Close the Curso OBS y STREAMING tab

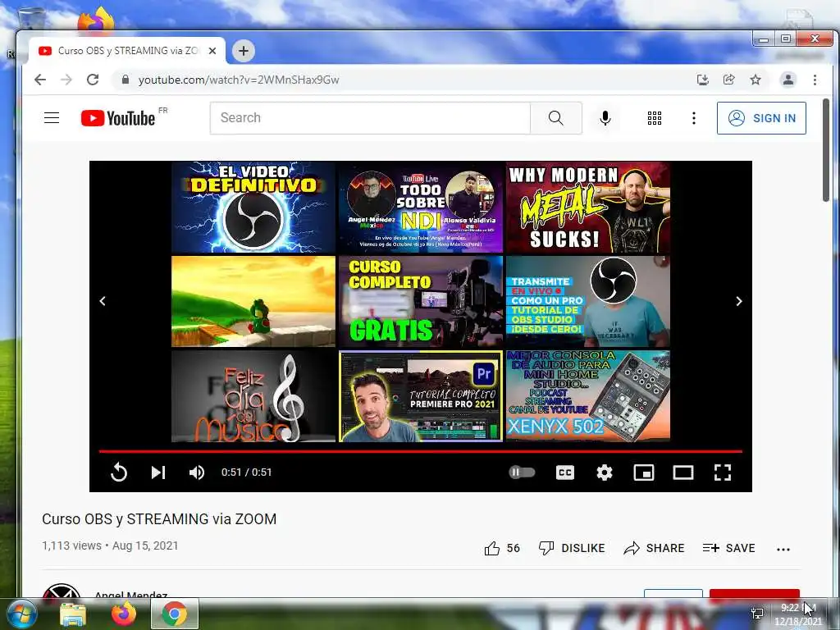point(212,51)
